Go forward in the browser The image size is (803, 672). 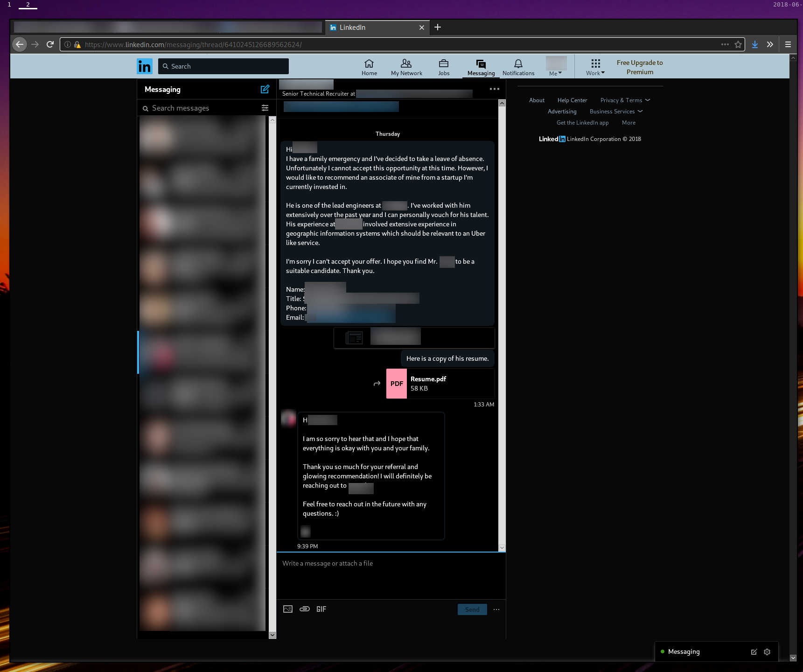point(35,44)
